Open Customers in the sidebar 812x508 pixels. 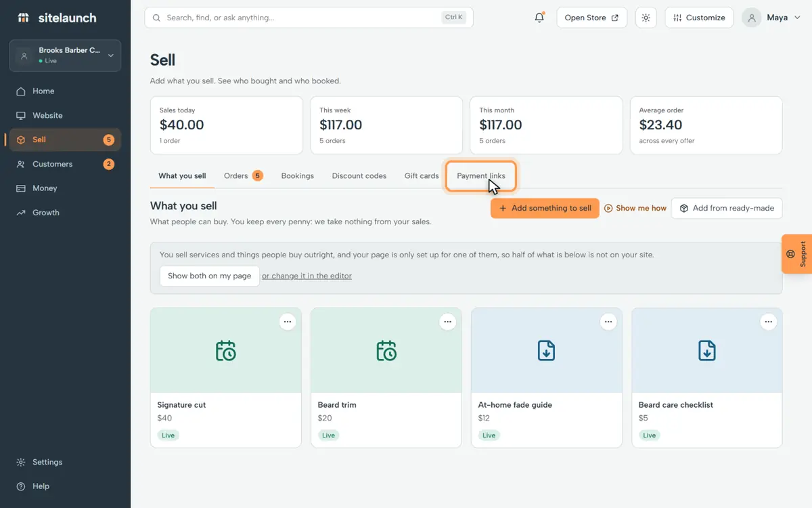[x=65, y=164]
